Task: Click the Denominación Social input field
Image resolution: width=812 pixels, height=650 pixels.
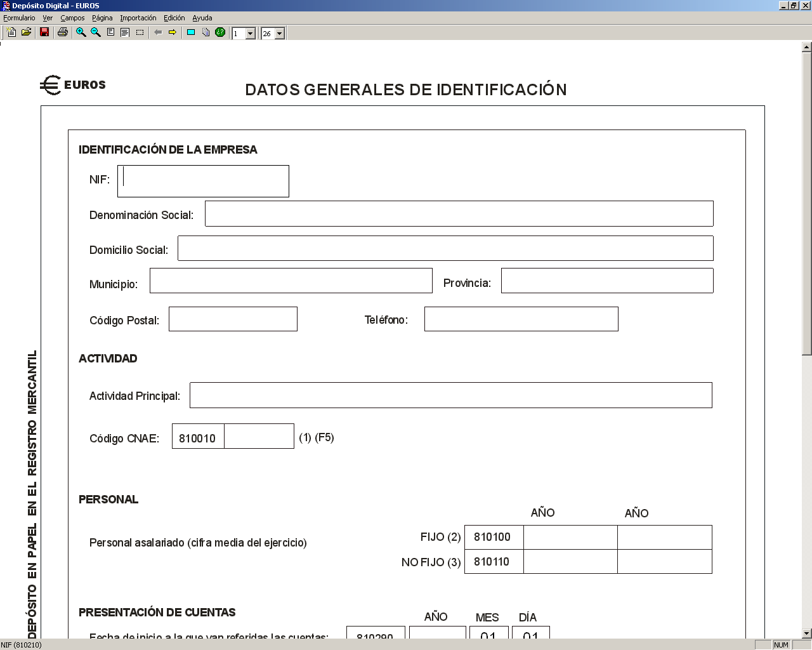Action: (x=459, y=214)
